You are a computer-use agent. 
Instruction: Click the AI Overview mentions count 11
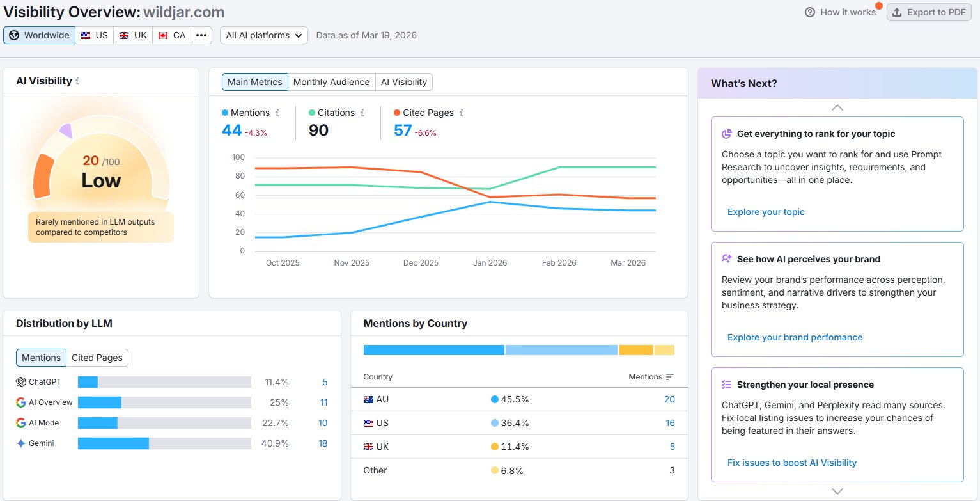(x=323, y=402)
